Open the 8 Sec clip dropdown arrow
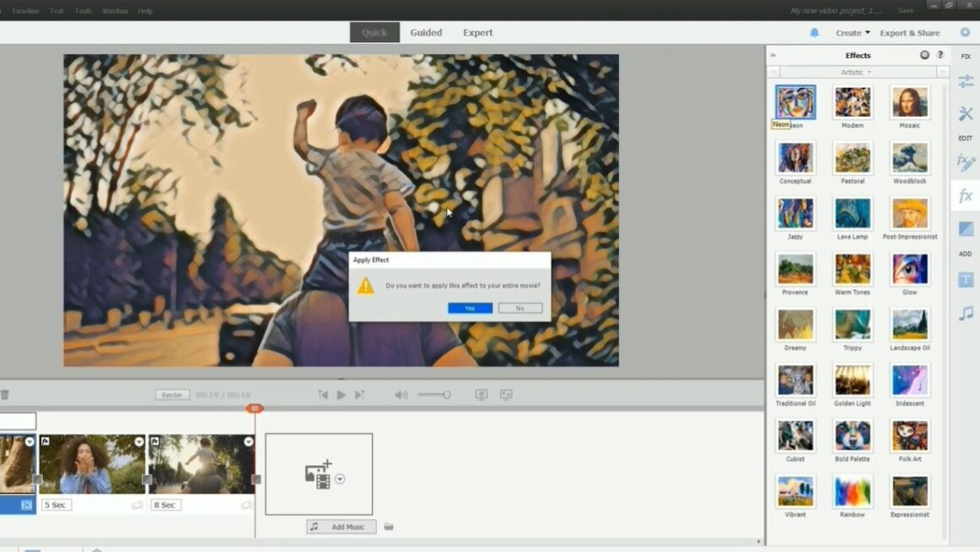This screenshot has width=980, height=552. pos(248,442)
